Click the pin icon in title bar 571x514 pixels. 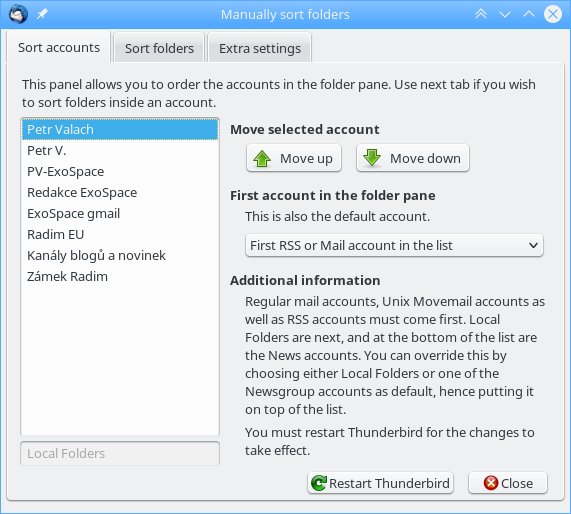42,15
